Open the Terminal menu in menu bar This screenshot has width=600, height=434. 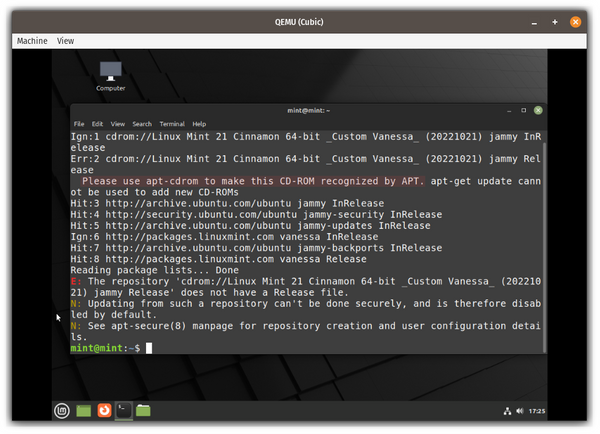[x=171, y=123]
